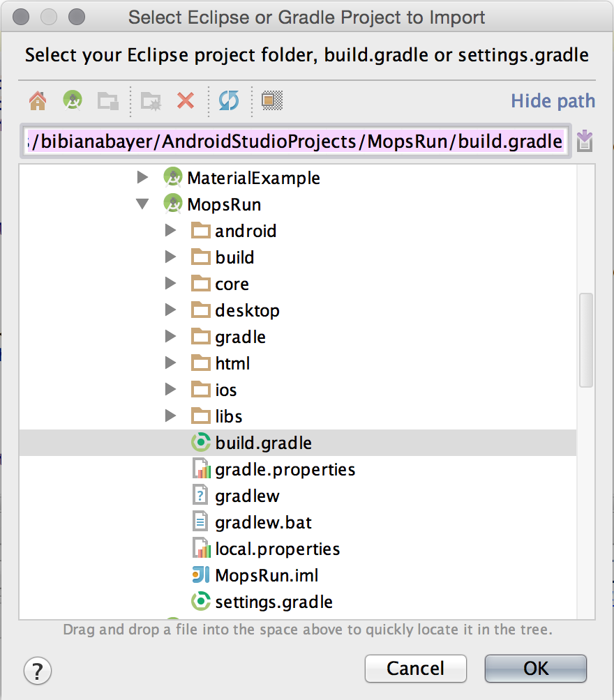Select the libs folder name
The height and width of the screenshot is (700, 614).
click(x=228, y=416)
